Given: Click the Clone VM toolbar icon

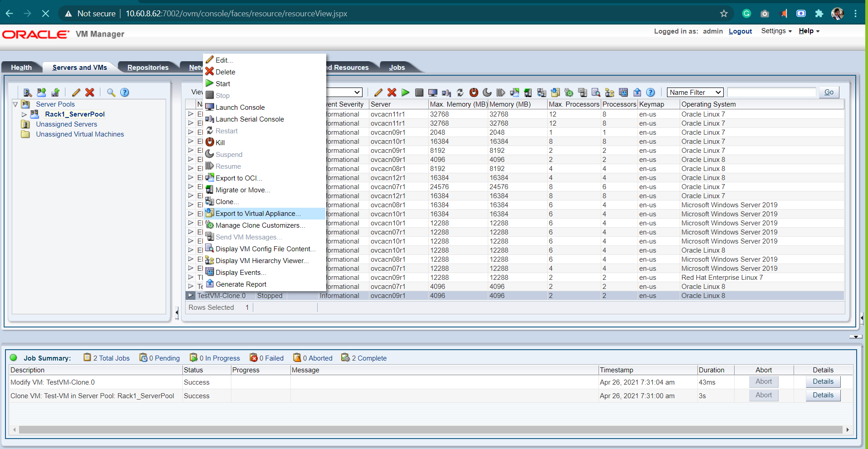Looking at the screenshot, I should 542,93.
